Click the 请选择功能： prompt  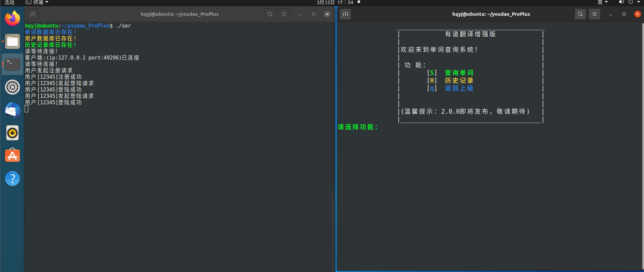358,127
